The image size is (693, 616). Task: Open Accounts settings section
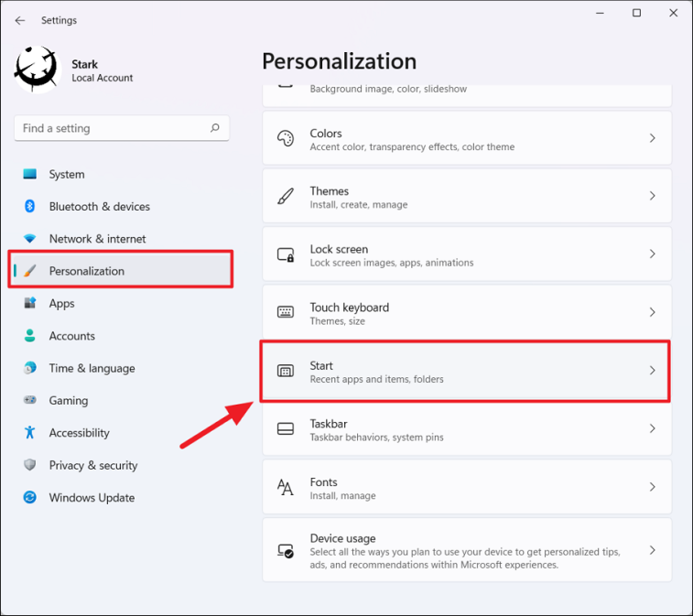point(72,336)
